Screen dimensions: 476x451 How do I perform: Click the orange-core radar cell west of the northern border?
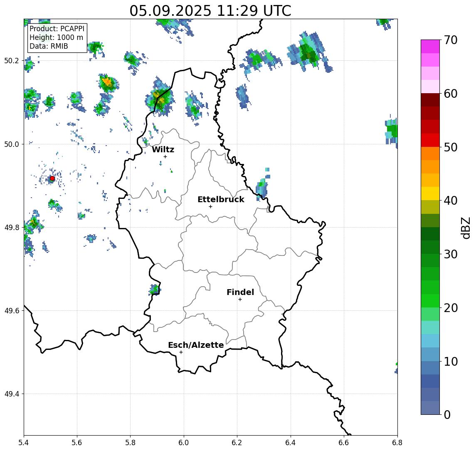click(x=108, y=83)
